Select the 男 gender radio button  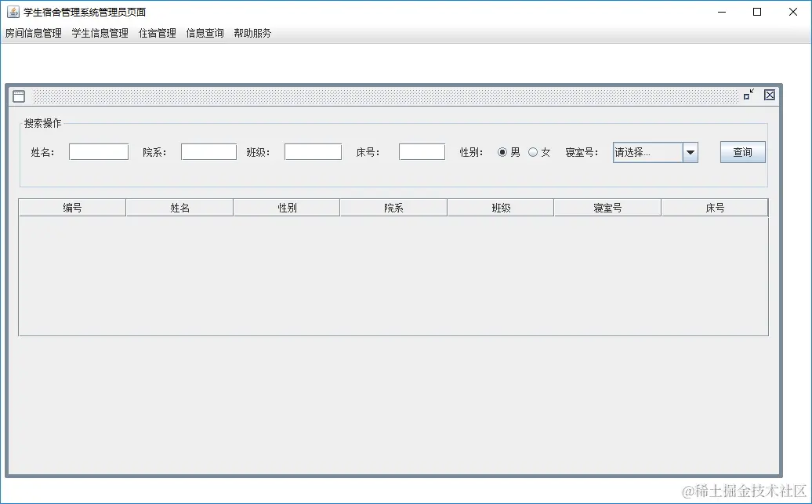tap(502, 152)
